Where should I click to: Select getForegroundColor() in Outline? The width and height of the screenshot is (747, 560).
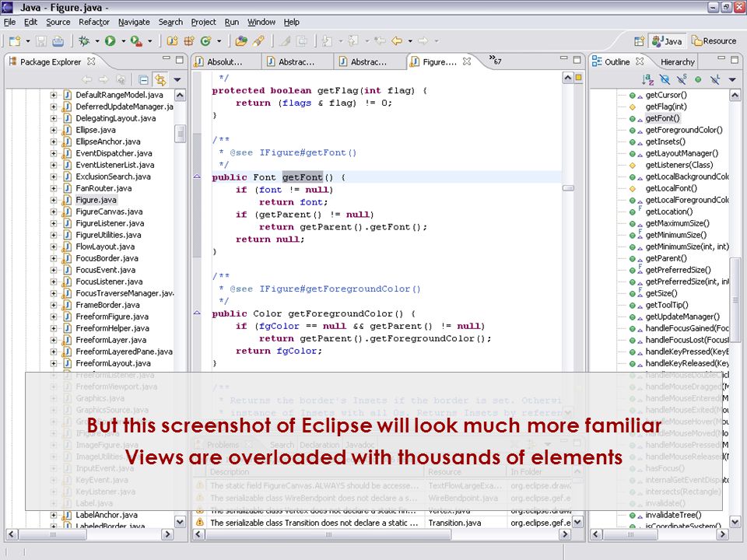pos(684,130)
